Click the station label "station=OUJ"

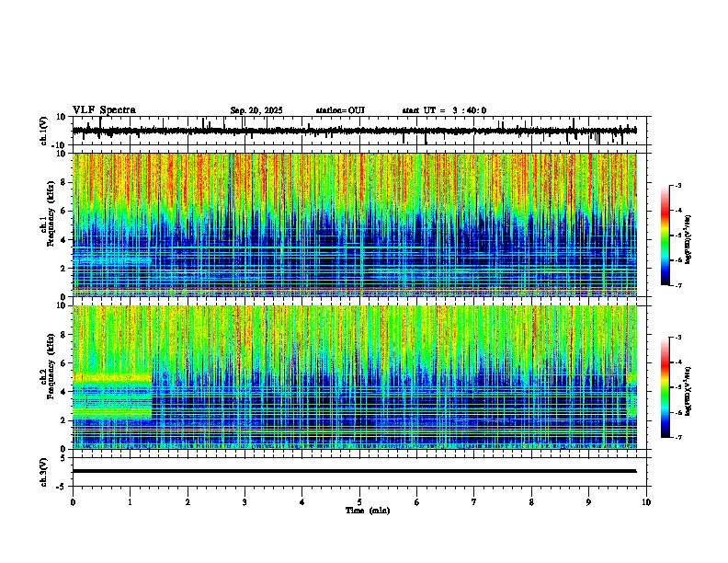(x=340, y=110)
